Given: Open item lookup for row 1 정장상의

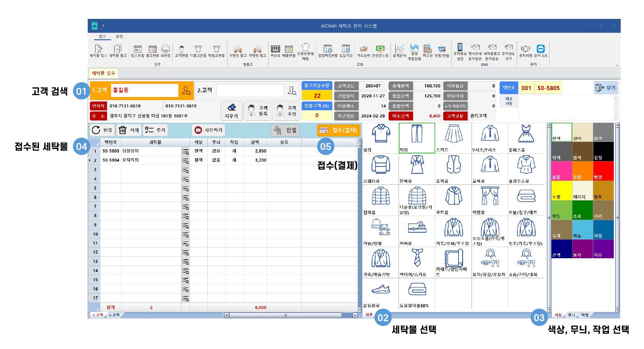Looking at the screenshot, I should (185, 151).
